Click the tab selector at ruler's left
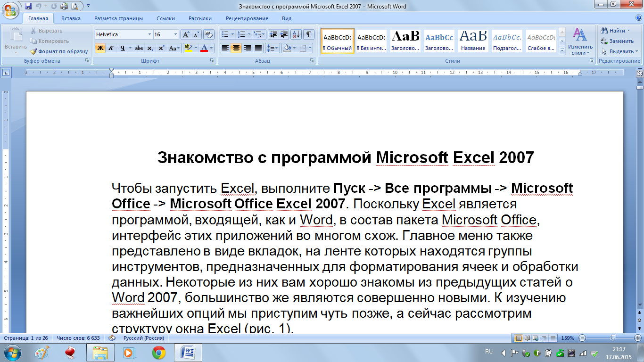This screenshot has width=644, height=362. click(x=6, y=73)
